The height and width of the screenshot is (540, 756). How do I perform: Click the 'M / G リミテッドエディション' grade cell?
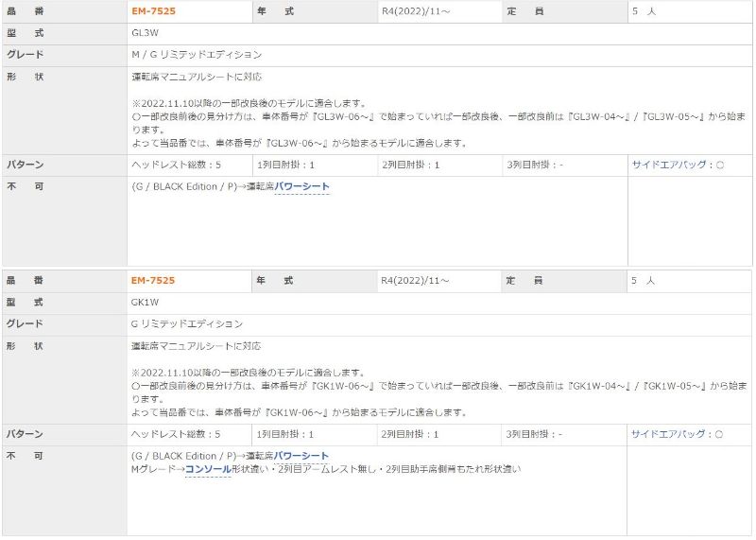(197, 55)
